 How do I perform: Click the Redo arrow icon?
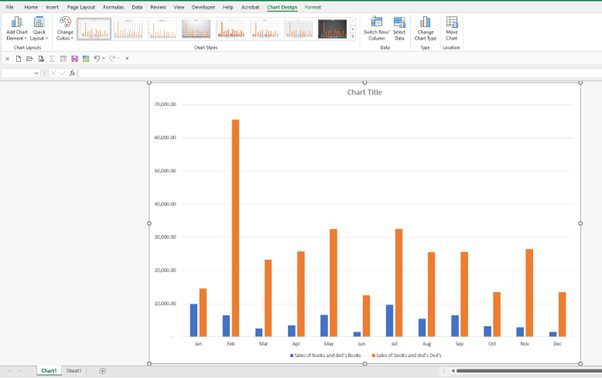point(112,58)
